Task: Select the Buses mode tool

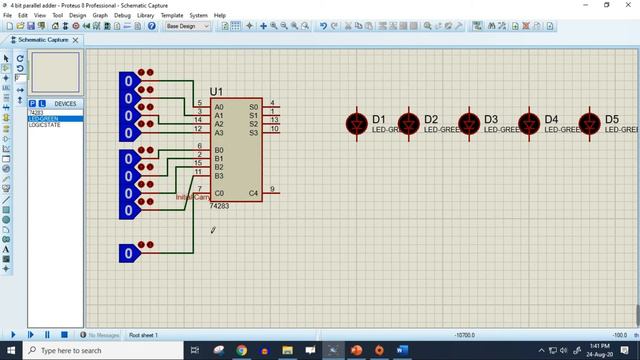Action: 6,108
